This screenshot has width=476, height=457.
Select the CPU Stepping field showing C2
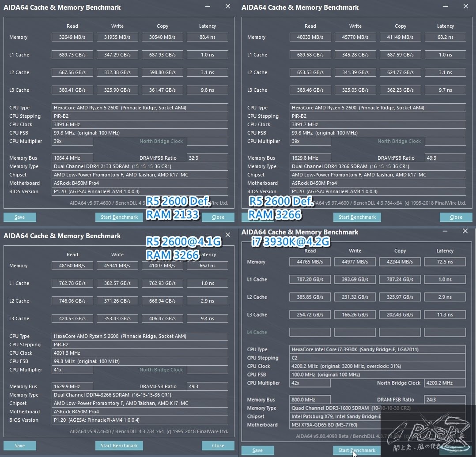point(378,358)
